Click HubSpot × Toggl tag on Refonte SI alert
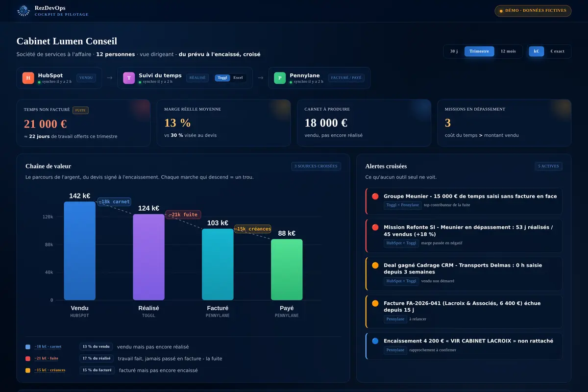Viewport: 588px width, 392px height. click(401, 243)
